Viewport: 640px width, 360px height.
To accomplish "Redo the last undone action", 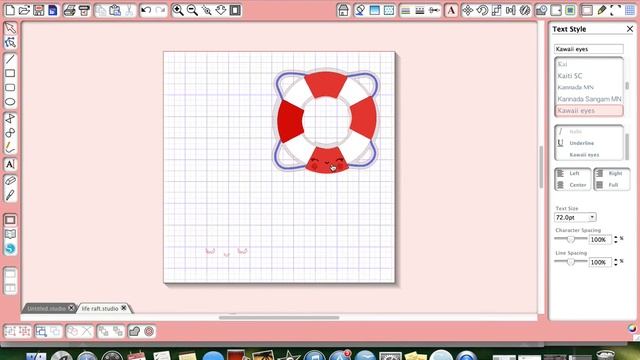I will click(x=160, y=10).
